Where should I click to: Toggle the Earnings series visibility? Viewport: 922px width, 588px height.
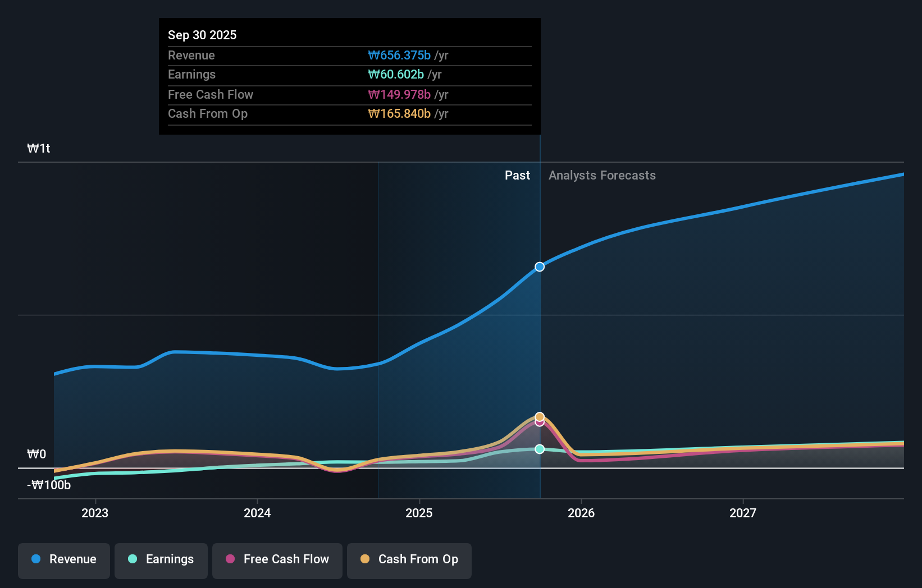tap(161, 559)
